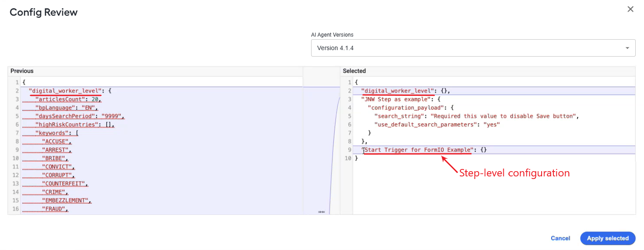Click the "daysSearchPeriod": "9999" line
This screenshot has height=250, width=644.
(x=80, y=116)
